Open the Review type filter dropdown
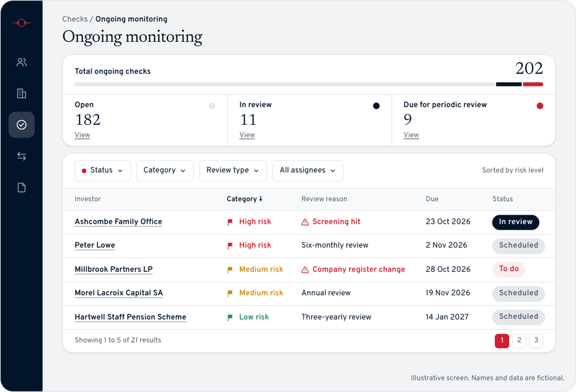 tap(233, 171)
